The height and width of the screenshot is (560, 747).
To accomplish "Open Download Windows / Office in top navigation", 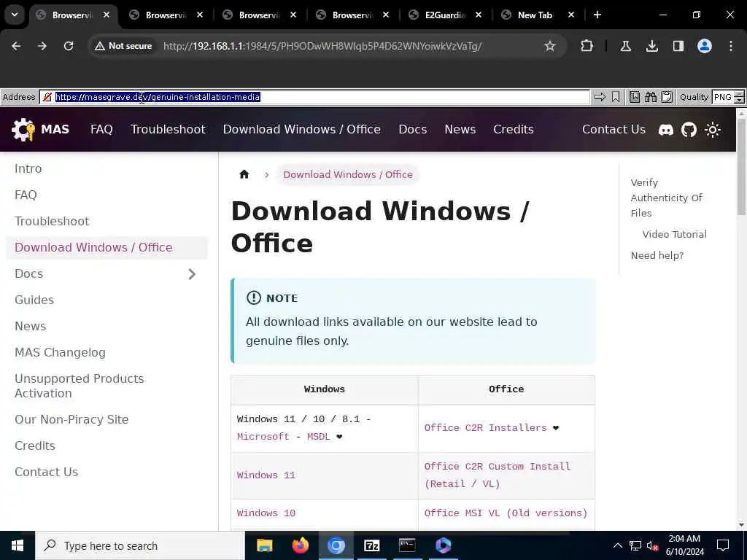I will [x=301, y=130].
